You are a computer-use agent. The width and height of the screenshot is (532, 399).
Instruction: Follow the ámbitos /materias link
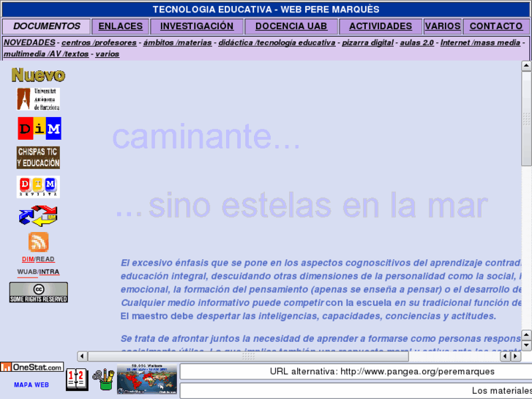point(177,42)
